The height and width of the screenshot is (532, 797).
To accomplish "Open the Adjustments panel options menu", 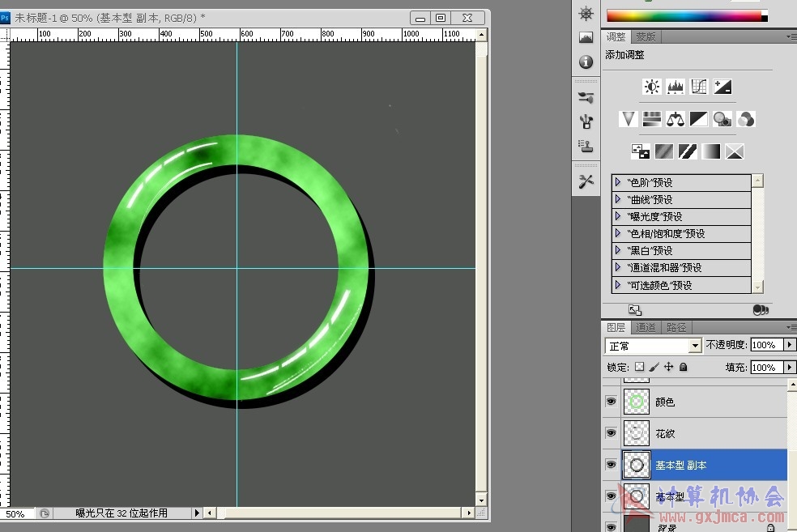I will (791, 36).
